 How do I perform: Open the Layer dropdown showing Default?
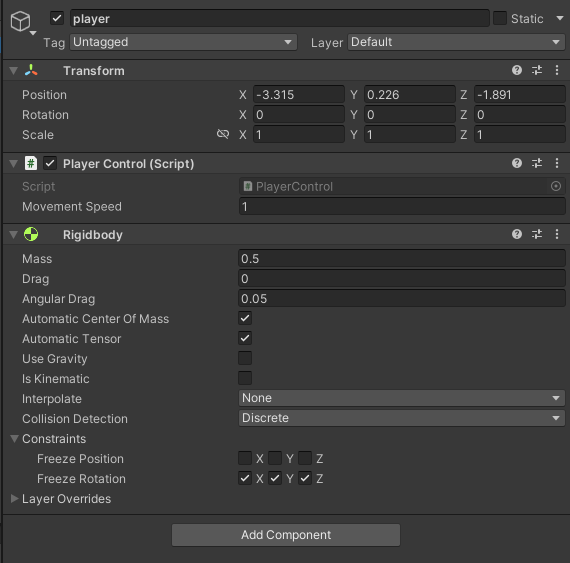456,42
